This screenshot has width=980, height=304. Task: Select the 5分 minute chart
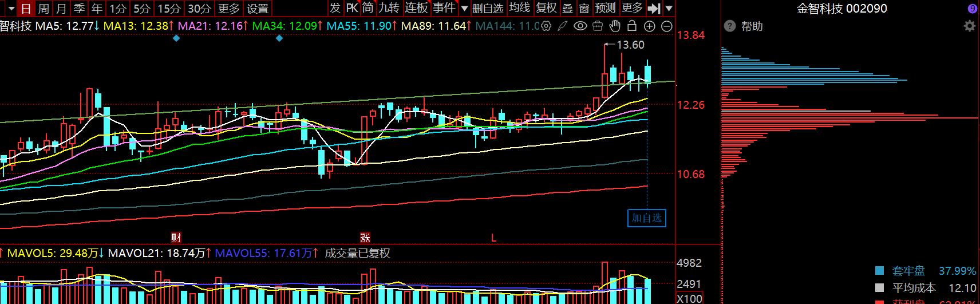point(141,9)
